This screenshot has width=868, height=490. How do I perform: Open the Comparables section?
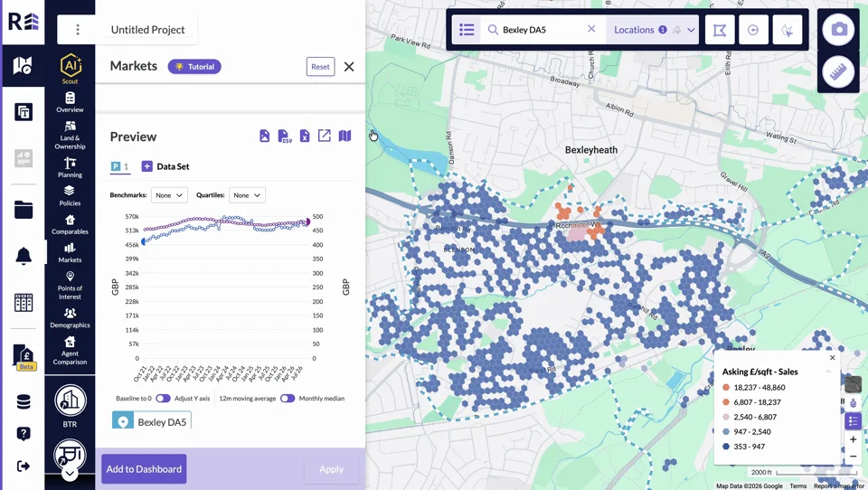click(x=71, y=225)
